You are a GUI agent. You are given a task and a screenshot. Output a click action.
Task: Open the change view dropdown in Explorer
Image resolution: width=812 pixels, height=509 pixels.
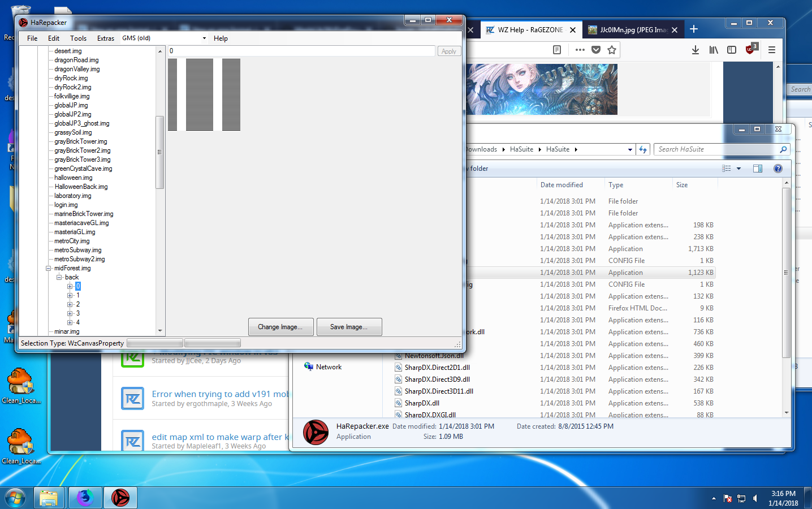[x=738, y=169]
